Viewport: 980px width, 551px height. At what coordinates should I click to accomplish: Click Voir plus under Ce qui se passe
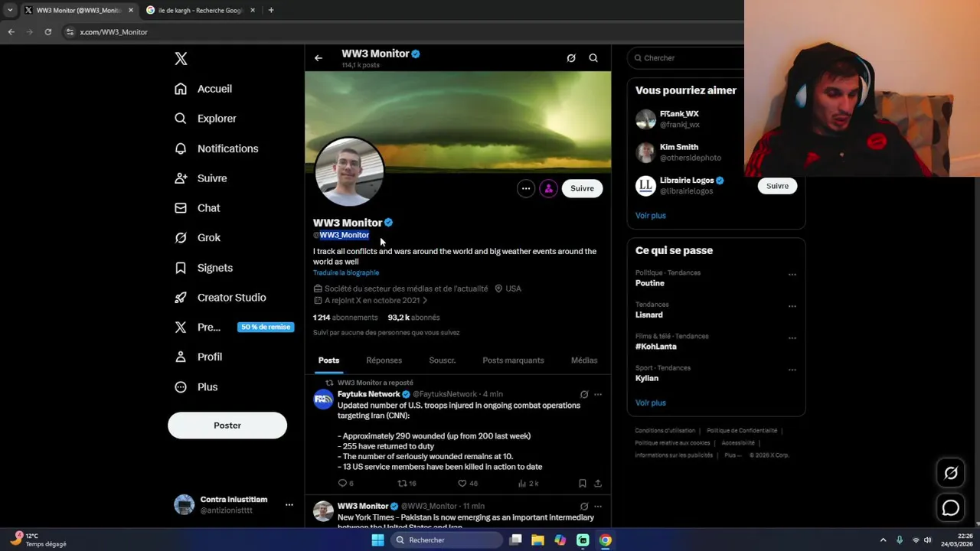point(651,403)
